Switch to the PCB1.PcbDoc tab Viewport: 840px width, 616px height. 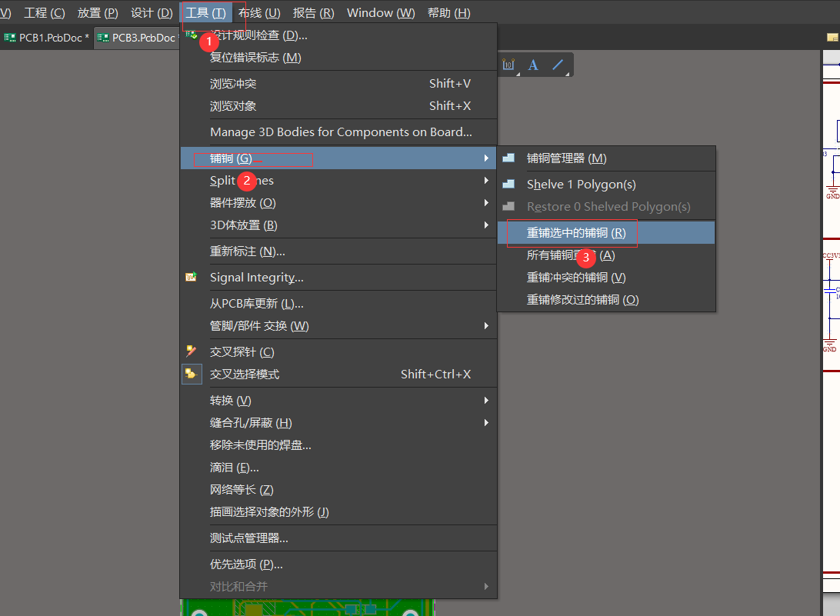click(47, 38)
